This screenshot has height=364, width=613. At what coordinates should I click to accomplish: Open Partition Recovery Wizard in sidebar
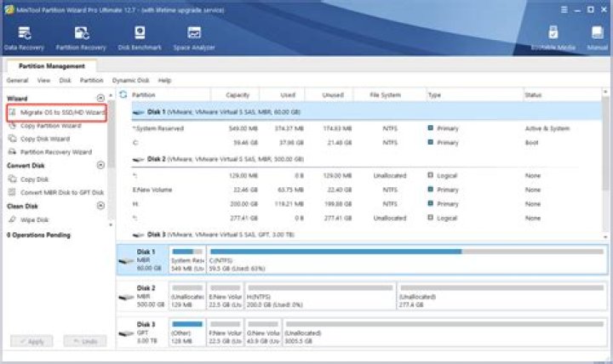point(50,152)
